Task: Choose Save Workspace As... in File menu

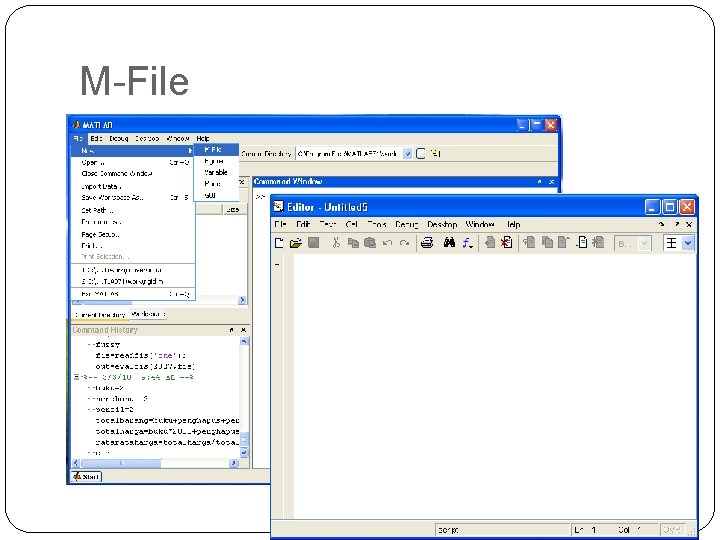Action: (x=133, y=197)
